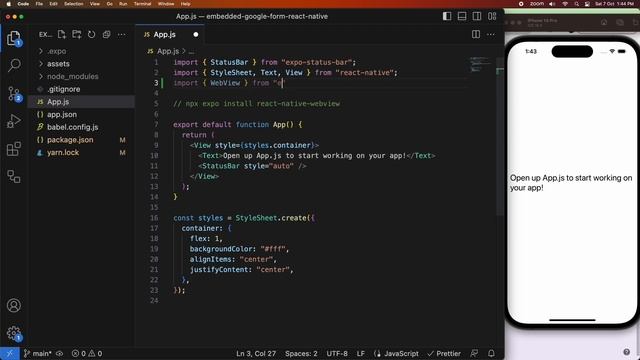
Task: Open the Source Control view
Action: (14, 94)
